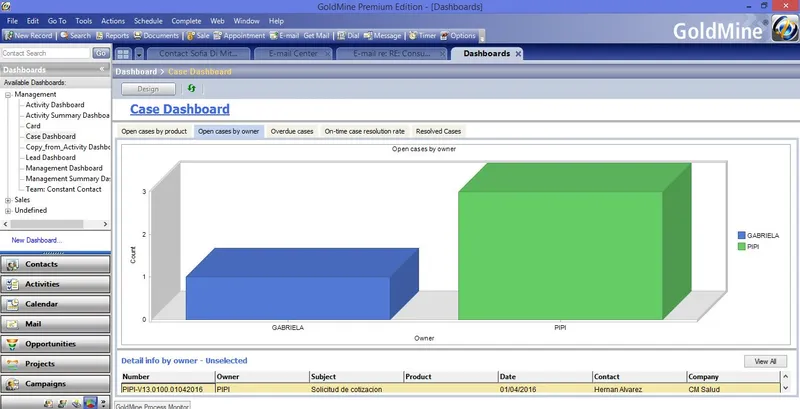Expand the Undefined tree node
Screen dimensions: 800x409
[x=8, y=211]
